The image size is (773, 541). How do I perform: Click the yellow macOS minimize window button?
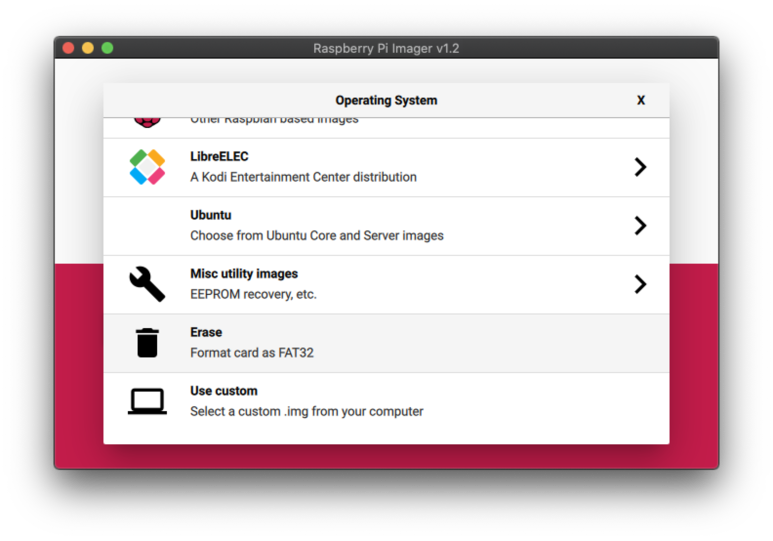click(88, 48)
